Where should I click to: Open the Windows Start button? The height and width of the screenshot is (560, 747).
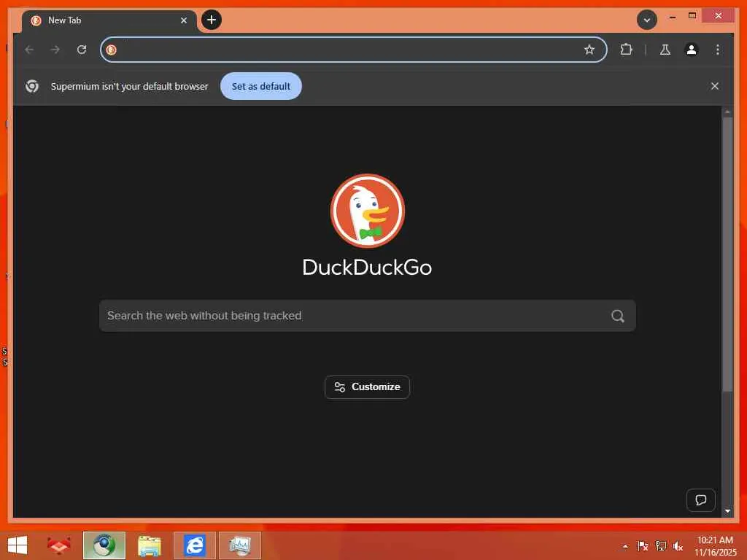pos(18,545)
